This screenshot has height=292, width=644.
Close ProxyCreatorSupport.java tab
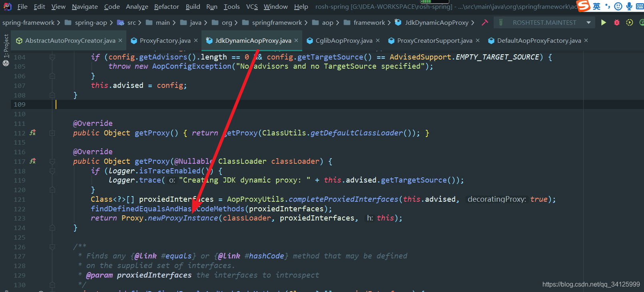pos(478,41)
